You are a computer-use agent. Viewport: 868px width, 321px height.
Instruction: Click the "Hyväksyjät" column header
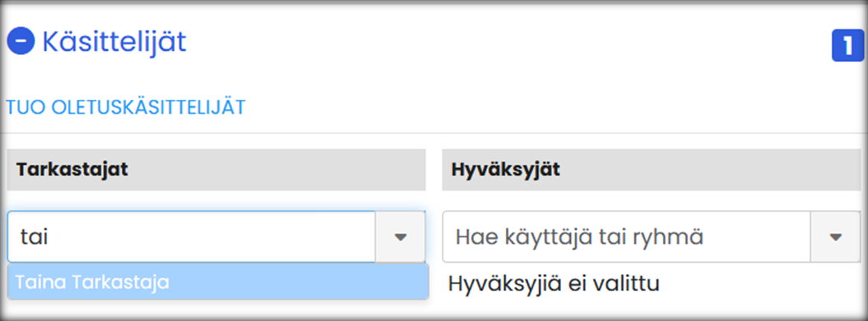tap(506, 169)
